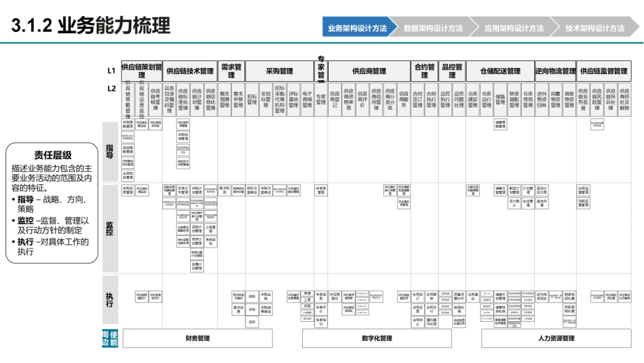Select the L1 box 合约管理
This screenshot has height=363, width=644.
(x=425, y=70)
